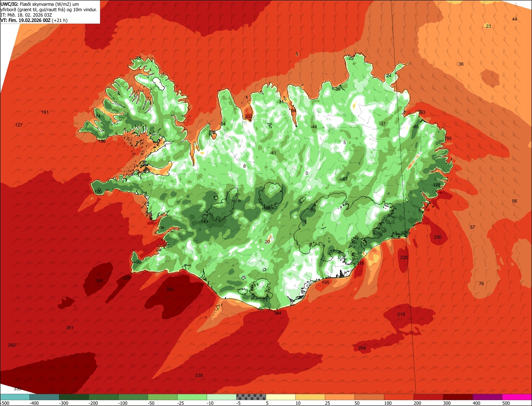532x406 pixels.
Task: Click the '-143' value in west-central Iceland
Action: tap(204, 221)
